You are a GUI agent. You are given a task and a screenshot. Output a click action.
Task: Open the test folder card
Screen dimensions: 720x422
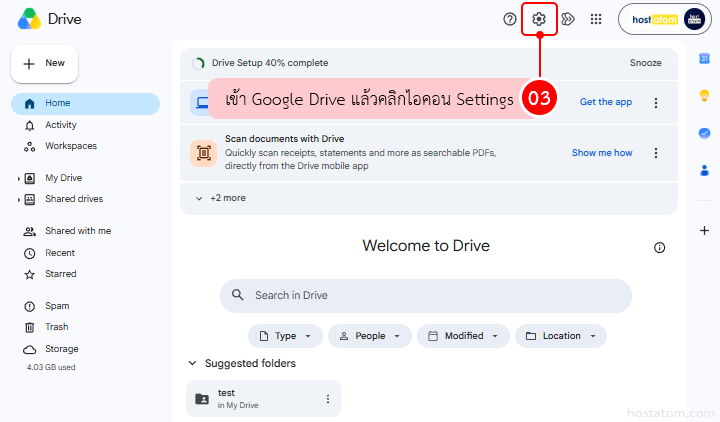click(x=264, y=399)
